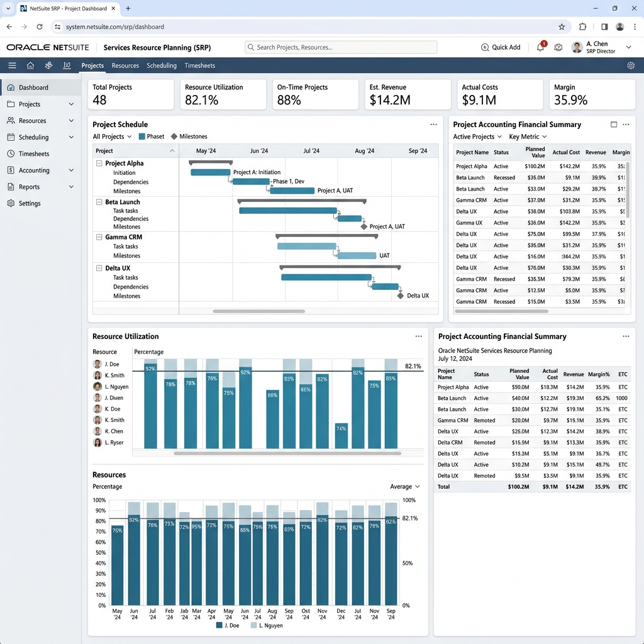
Task: Collapse the Gamma CRM group
Action: click(99, 237)
